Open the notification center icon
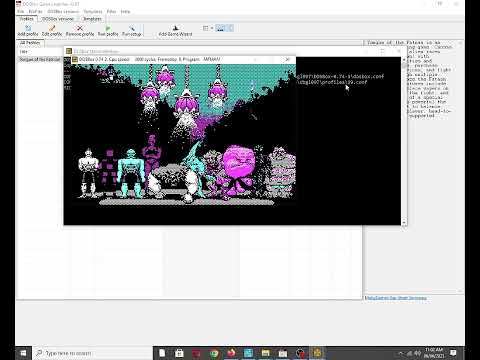 (x=453, y=353)
